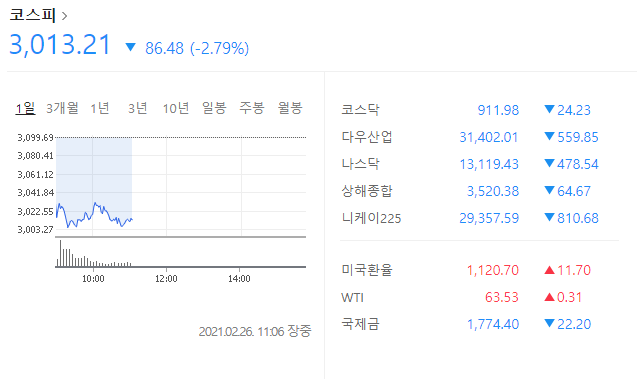Switch to the 3년 chart tab

click(137, 108)
